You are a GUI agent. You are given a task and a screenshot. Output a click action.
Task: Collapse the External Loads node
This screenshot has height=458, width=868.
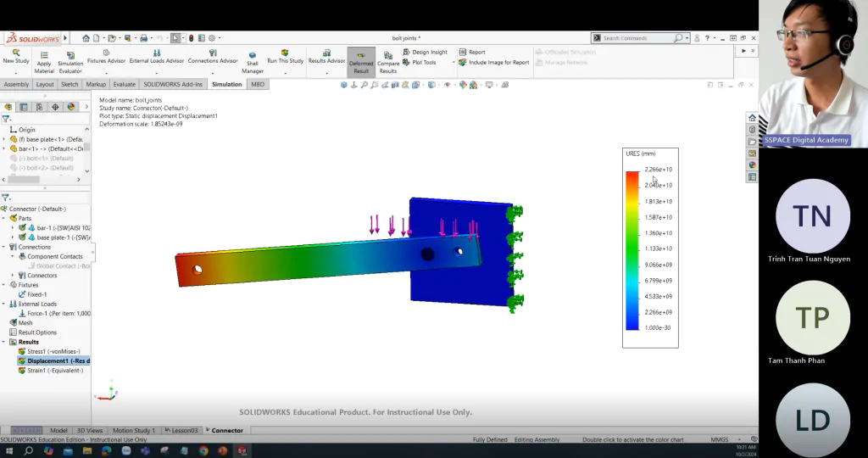[4, 304]
